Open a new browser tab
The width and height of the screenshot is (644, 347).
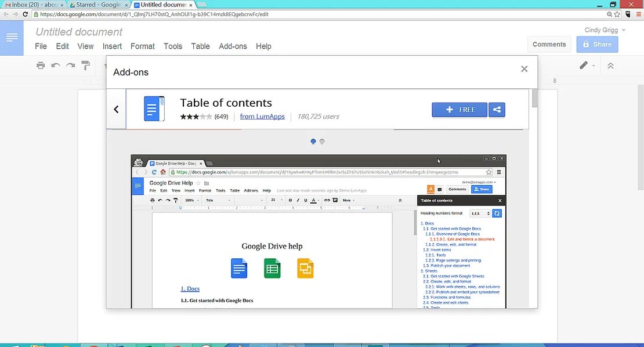coord(202,5)
